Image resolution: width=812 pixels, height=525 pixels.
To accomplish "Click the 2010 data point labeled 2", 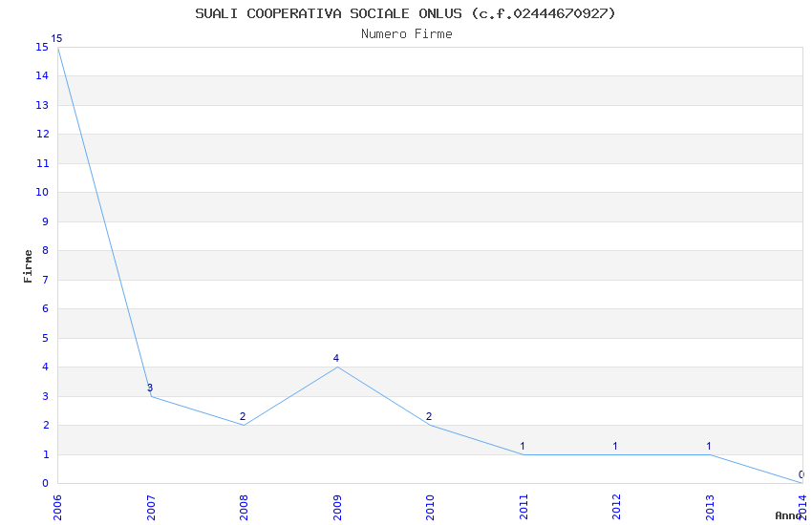I will [x=430, y=425].
